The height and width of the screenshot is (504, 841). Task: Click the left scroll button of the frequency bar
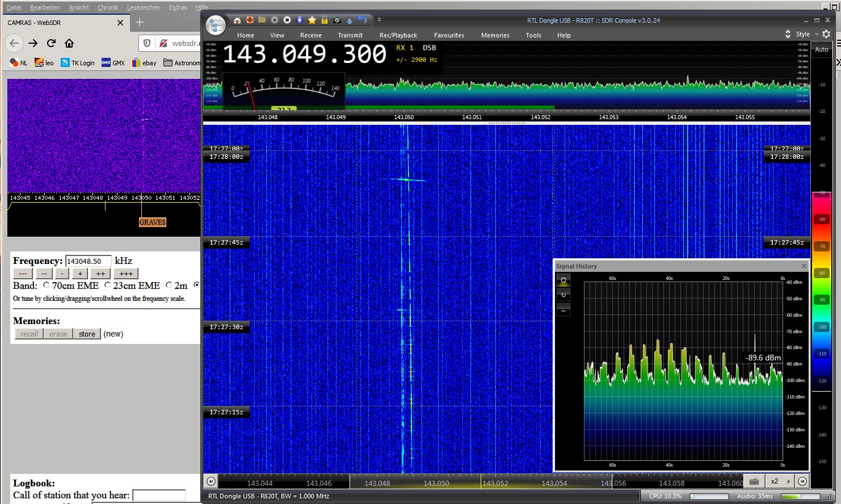(211, 481)
